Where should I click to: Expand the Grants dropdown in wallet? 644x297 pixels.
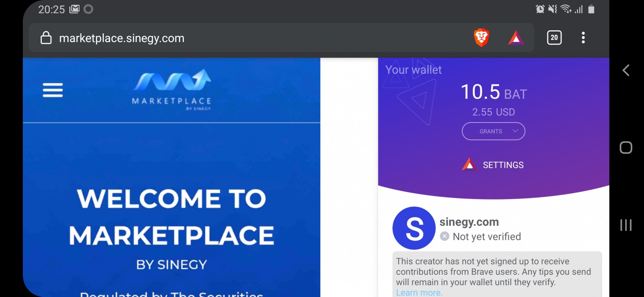(493, 131)
